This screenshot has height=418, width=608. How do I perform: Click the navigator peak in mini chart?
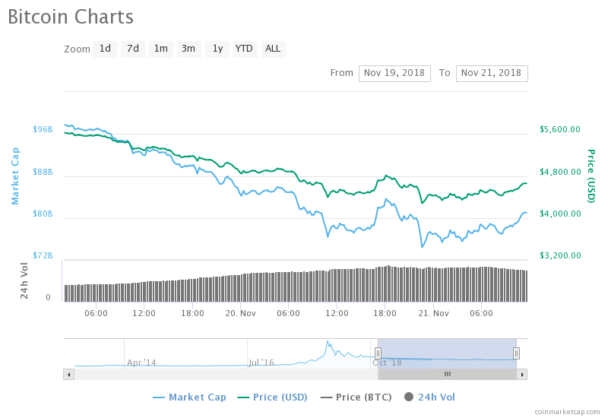click(328, 343)
